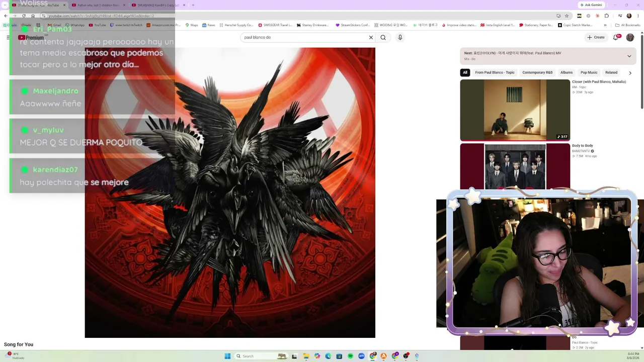Show more filter chips with the arrow

(x=630, y=73)
